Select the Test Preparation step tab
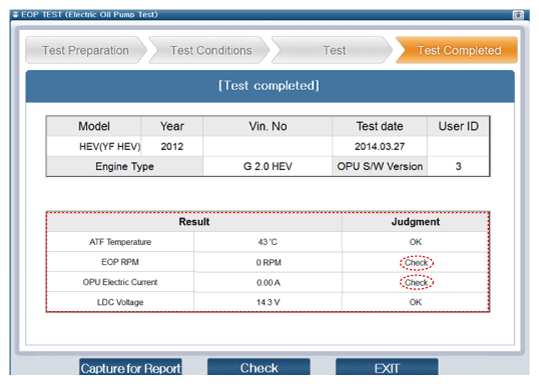 [x=85, y=50]
